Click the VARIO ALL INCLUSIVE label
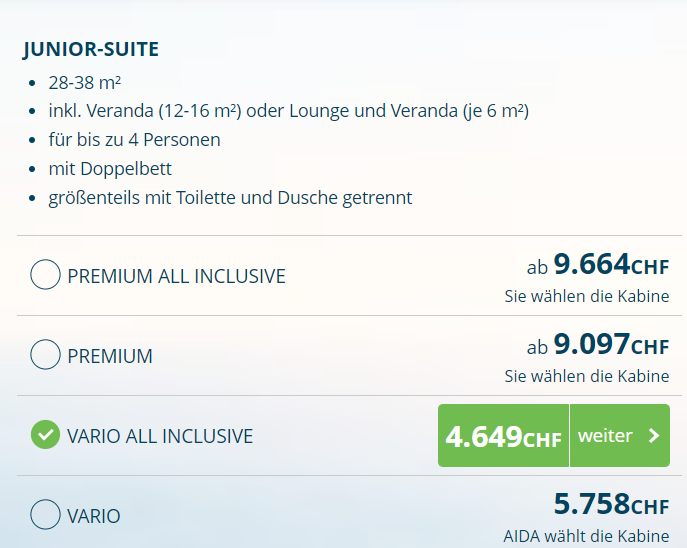 pyautogui.click(x=160, y=436)
